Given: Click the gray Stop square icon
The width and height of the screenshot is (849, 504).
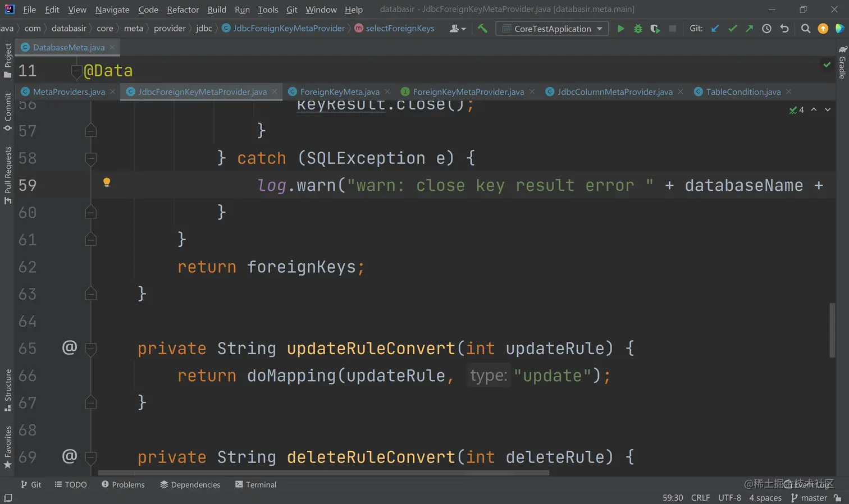Looking at the screenshot, I should point(672,29).
